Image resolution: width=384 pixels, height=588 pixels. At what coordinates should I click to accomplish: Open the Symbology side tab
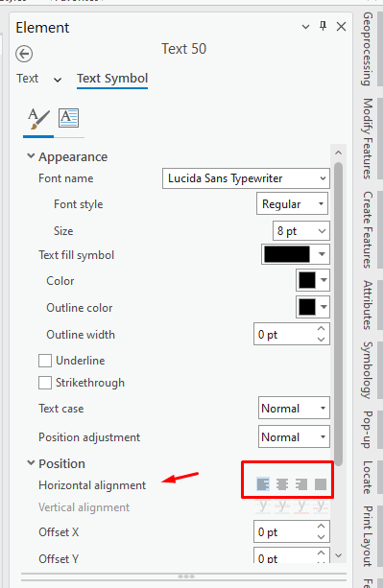point(368,369)
